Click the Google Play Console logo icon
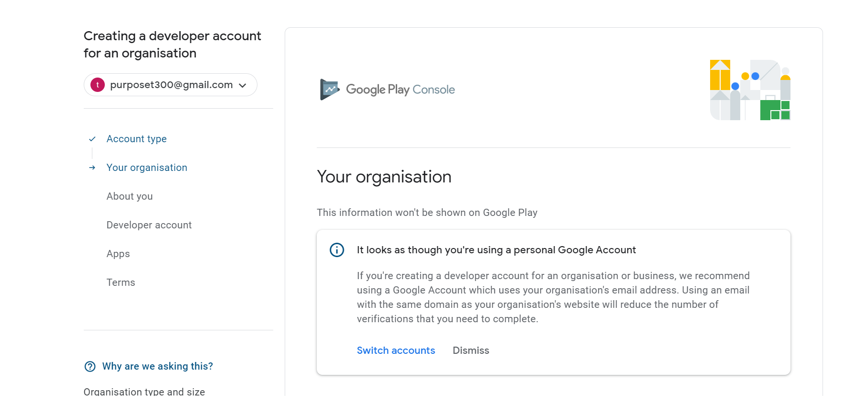This screenshot has height=406, width=868. pos(330,90)
